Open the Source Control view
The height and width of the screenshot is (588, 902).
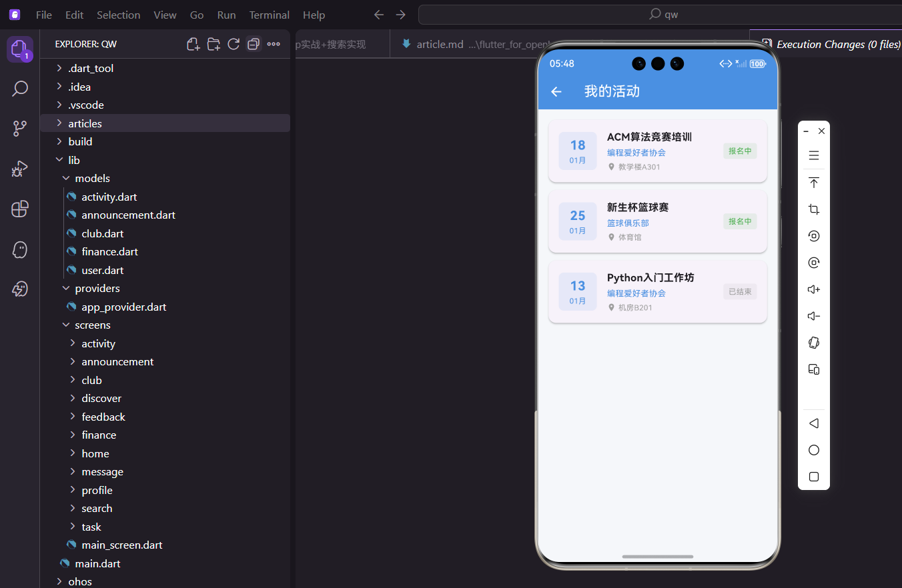(x=20, y=128)
